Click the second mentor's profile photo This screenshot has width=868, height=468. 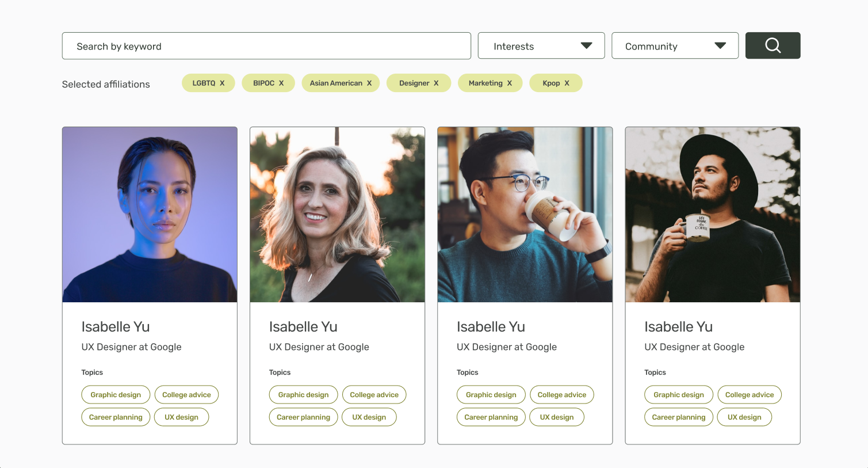tap(337, 214)
